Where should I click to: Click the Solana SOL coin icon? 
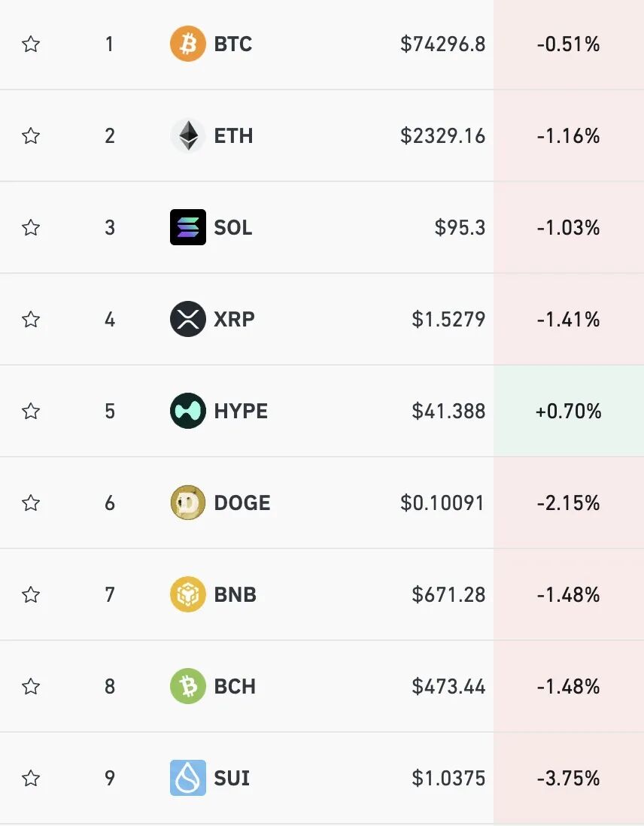click(188, 227)
